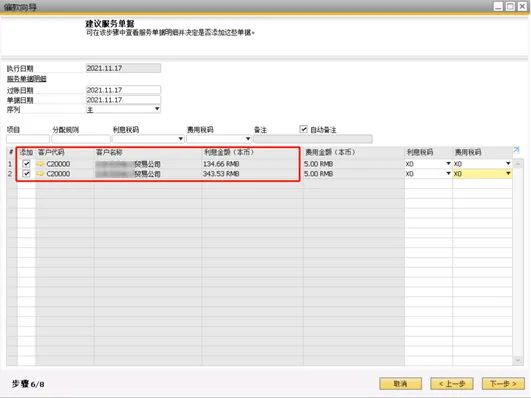The width and height of the screenshot is (531, 398).
Task: Select the 5.00 RMB fee cell in row 2
Action: pyautogui.click(x=354, y=174)
